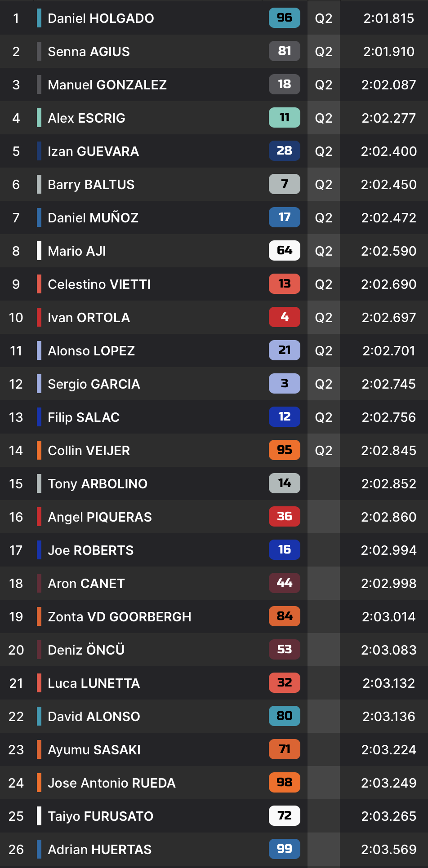Select the Q2 label for Collin Veijer
The image size is (428, 868).
tap(324, 451)
